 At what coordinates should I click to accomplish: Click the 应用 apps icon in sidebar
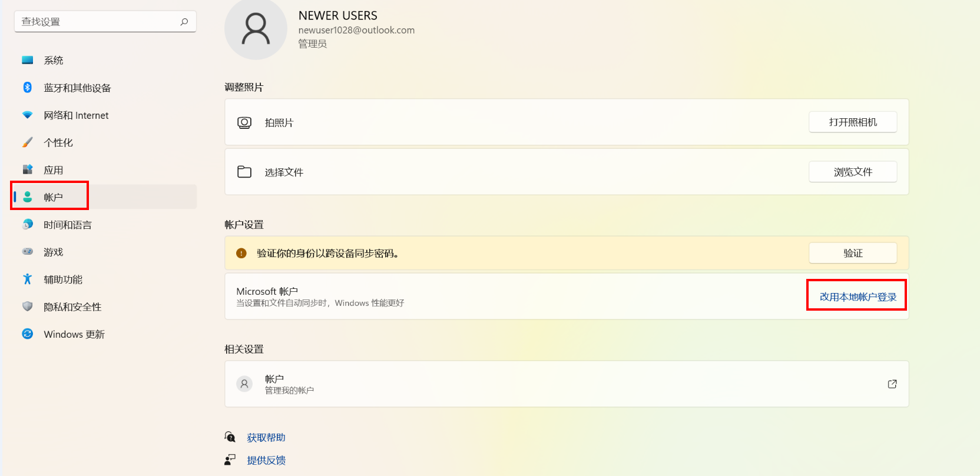click(x=28, y=170)
